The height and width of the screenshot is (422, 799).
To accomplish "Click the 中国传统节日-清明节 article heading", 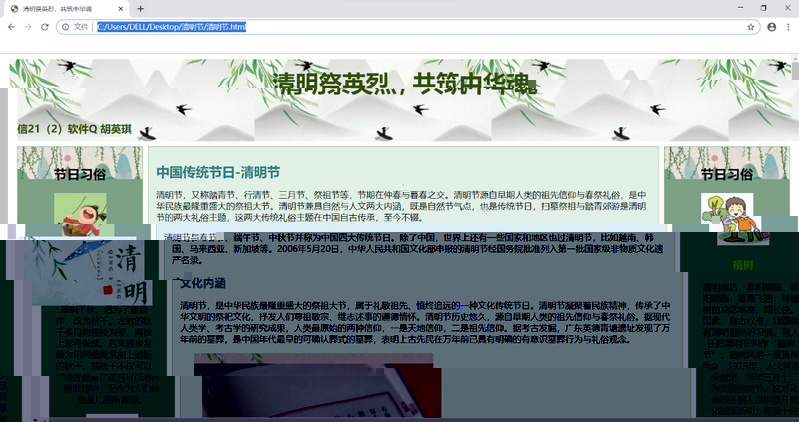I will 218,171.
